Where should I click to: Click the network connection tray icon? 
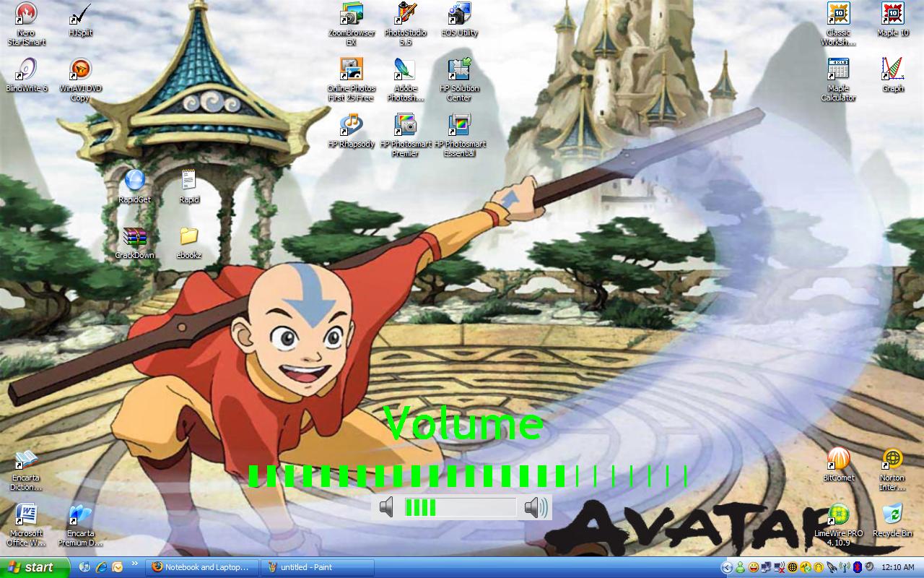click(x=766, y=567)
